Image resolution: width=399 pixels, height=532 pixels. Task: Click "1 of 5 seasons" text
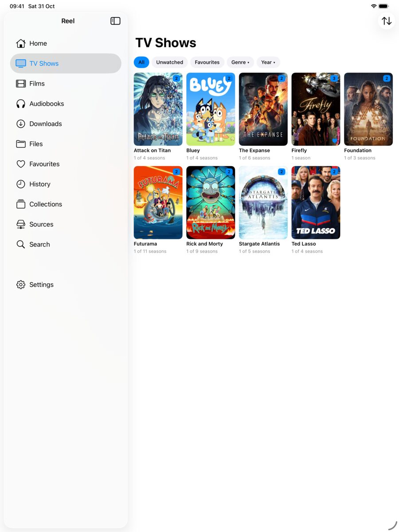tap(254, 251)
